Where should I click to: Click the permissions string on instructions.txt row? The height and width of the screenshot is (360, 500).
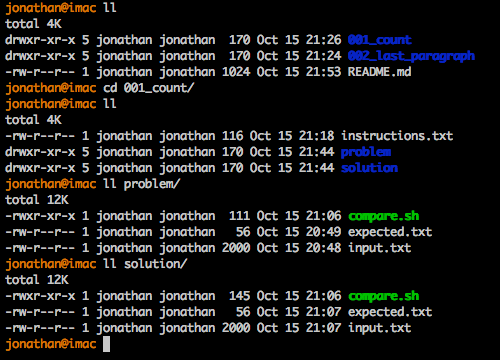(x=40, y=136)
